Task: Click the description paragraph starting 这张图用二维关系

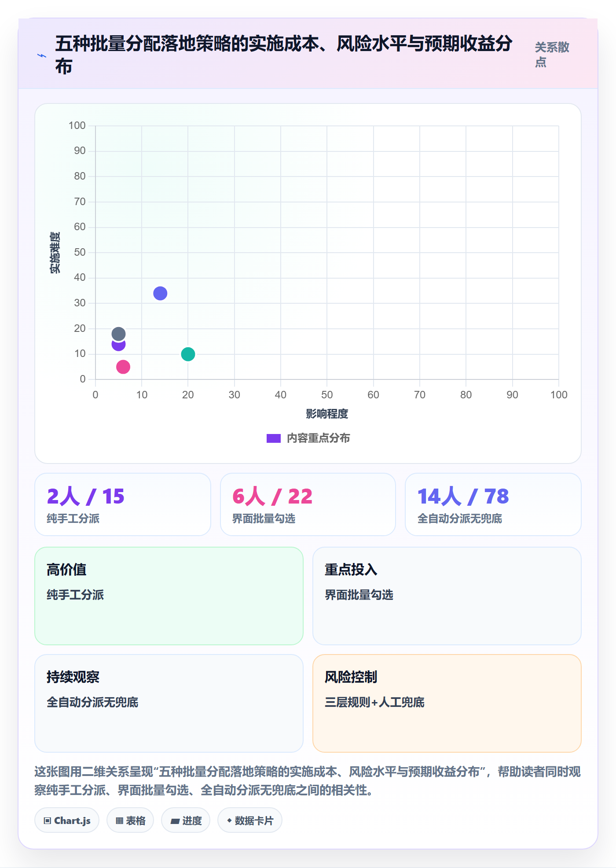Action: [x=308, y=781]
